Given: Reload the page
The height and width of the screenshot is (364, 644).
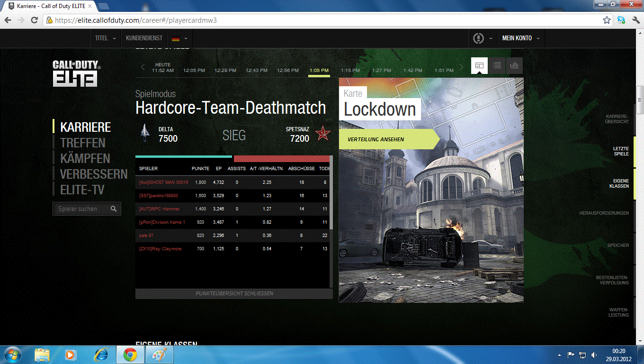Looking at the screenshot, I should click(x=35, y=20).
